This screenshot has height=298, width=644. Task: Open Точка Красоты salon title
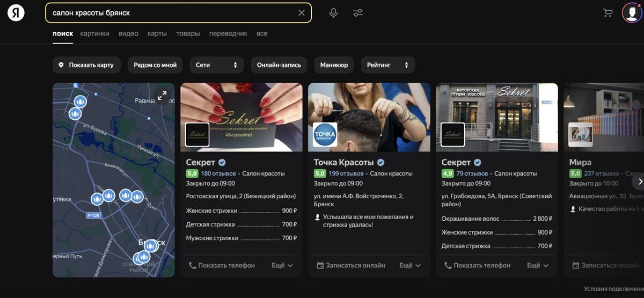[x=343, y=162]
